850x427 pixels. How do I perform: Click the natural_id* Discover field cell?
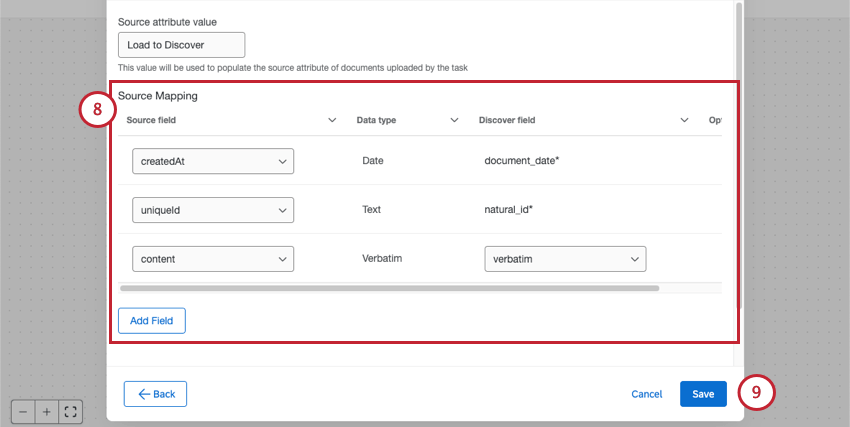click(x=514, y=210)
